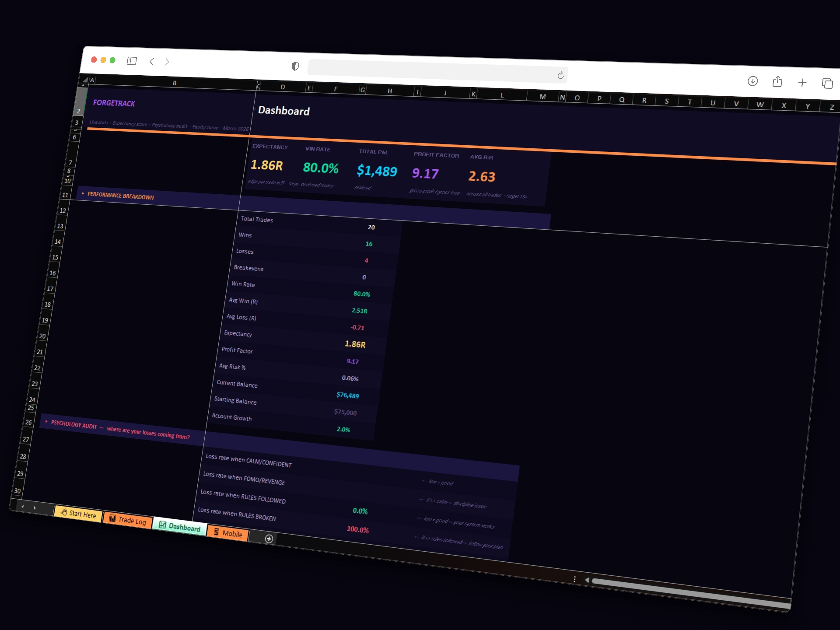Click the browser forward navigation arrow

168,62
